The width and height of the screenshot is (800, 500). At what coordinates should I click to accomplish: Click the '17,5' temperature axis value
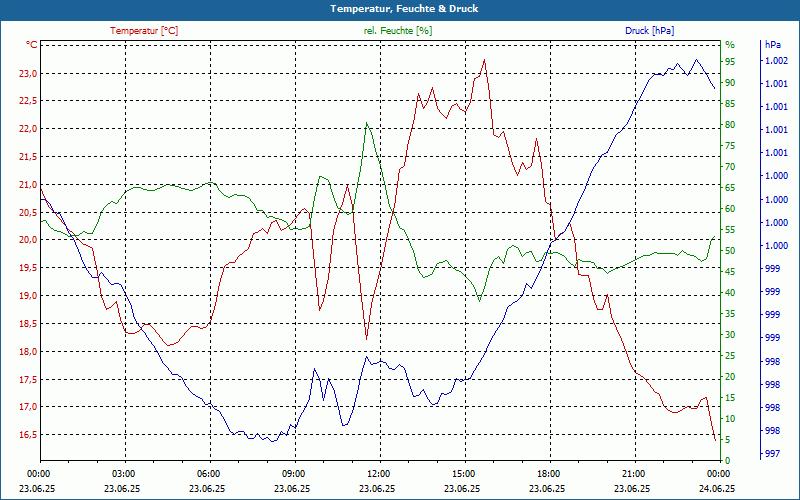28,380
